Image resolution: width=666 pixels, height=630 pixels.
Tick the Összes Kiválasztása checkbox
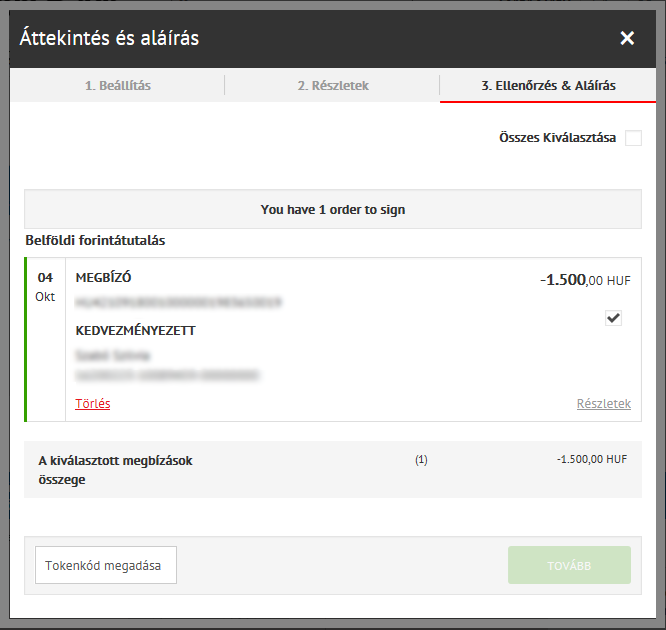pos(633,138)
